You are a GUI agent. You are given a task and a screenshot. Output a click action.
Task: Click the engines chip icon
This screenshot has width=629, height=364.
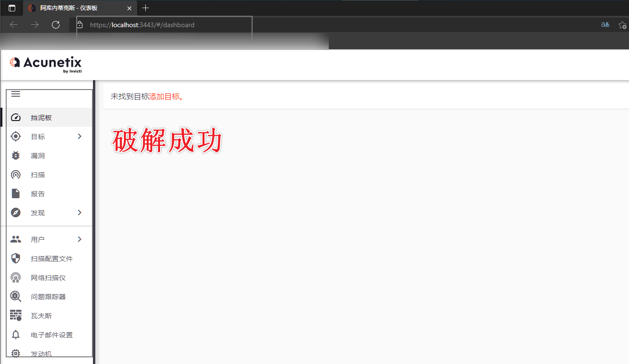tap(16, 354)
